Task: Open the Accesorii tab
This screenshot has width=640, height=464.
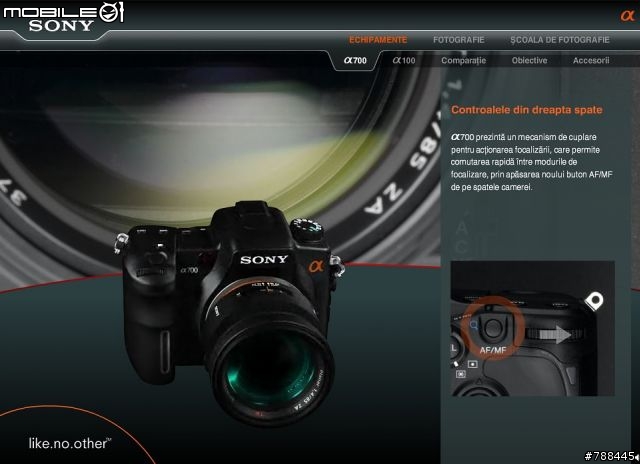Action: pyautogui.click(x=591, y=60)
